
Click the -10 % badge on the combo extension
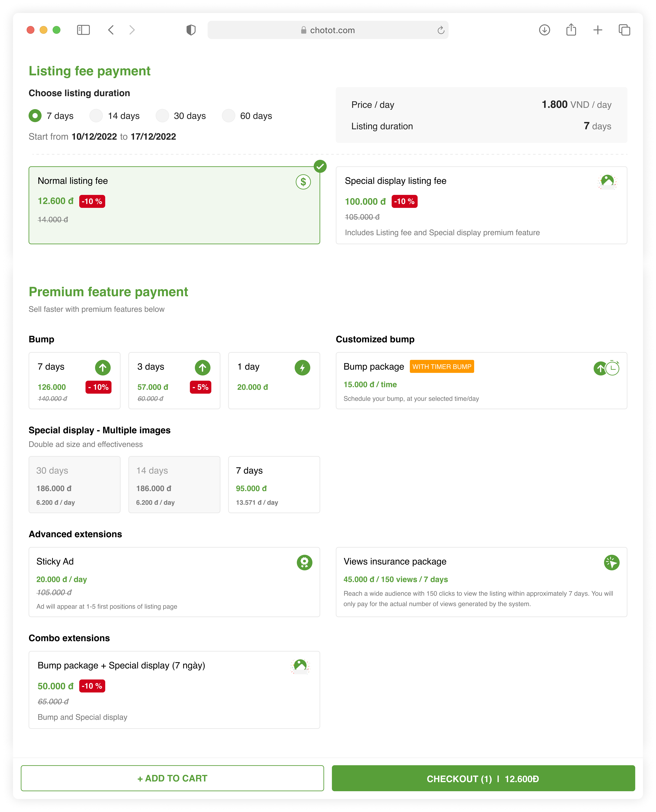coord(92,686)
